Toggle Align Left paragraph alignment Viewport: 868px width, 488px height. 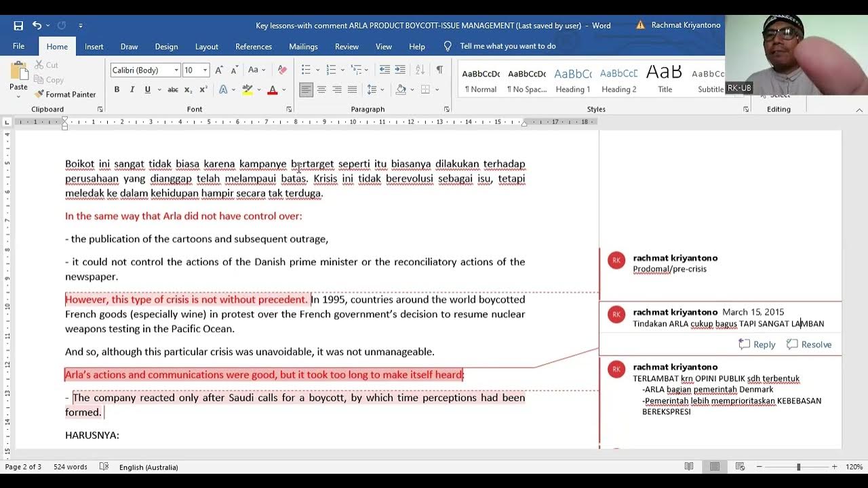[x=306, y=89]
